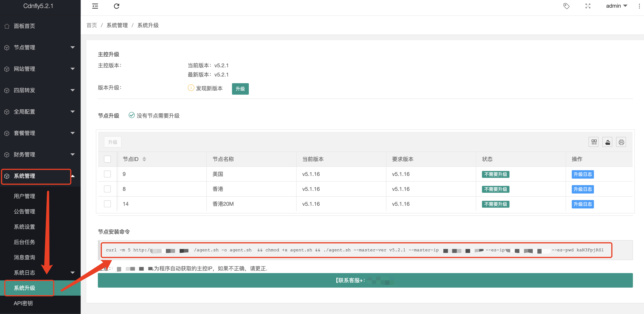This screenshot has width=644, height=314.
Task: Click the 不需要升级 status badge for 美国
Action: pyautogui.click(x=495, y=174)
